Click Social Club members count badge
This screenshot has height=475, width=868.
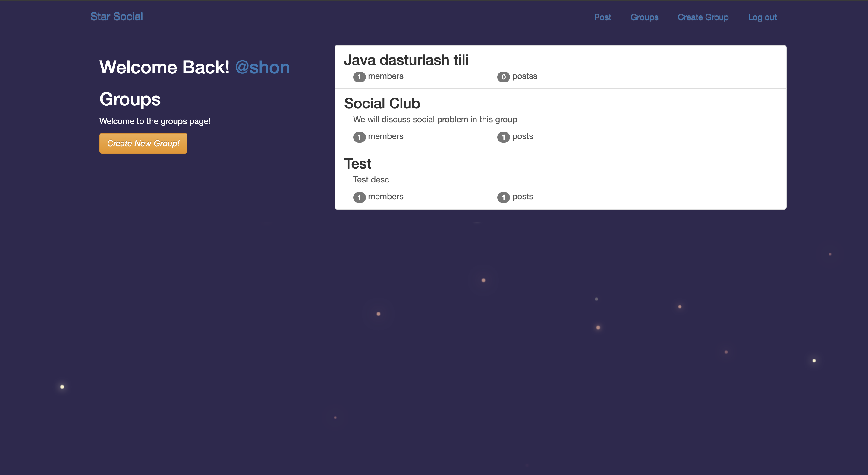point(359,137)
